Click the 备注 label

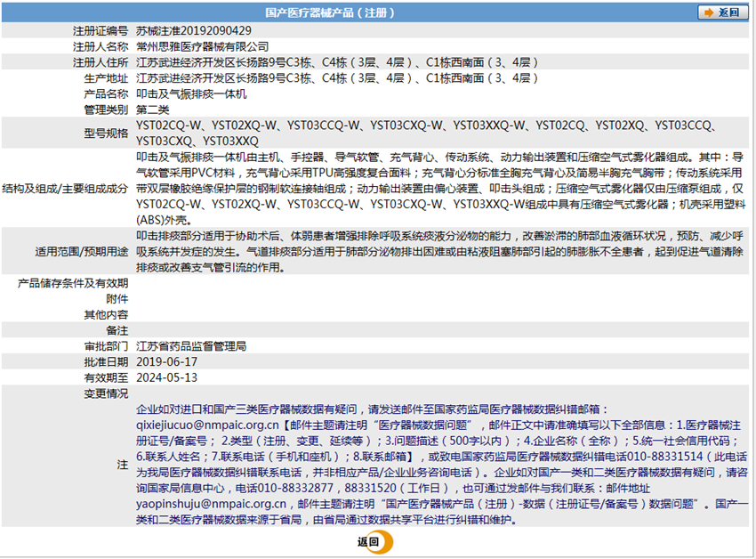click(117, 330)
